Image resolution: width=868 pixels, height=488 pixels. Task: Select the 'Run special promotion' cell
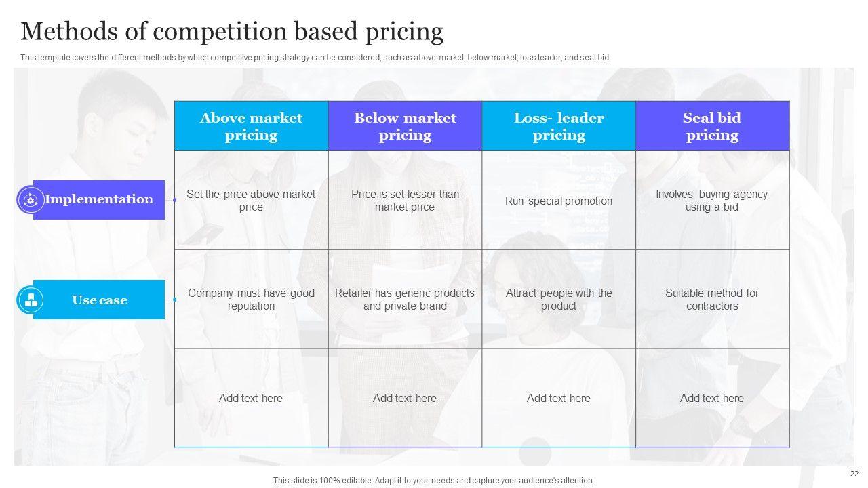pos(559,201)
